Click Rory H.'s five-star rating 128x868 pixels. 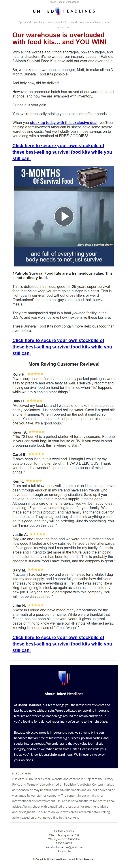pyautogui.click(x=35, y=374)
